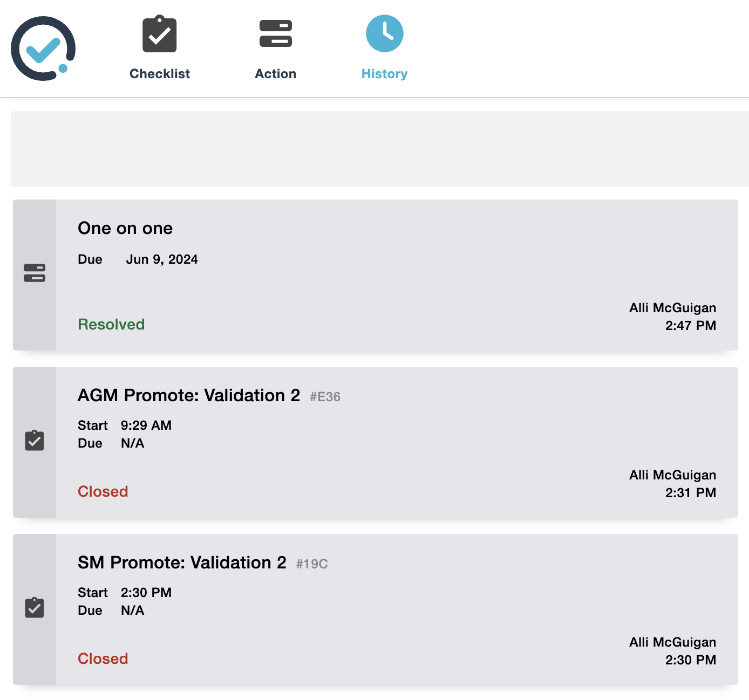Open the Checklist clipboard icon
Screen dimensions: 749x700
pyautogui.click(x=160, y=35)
